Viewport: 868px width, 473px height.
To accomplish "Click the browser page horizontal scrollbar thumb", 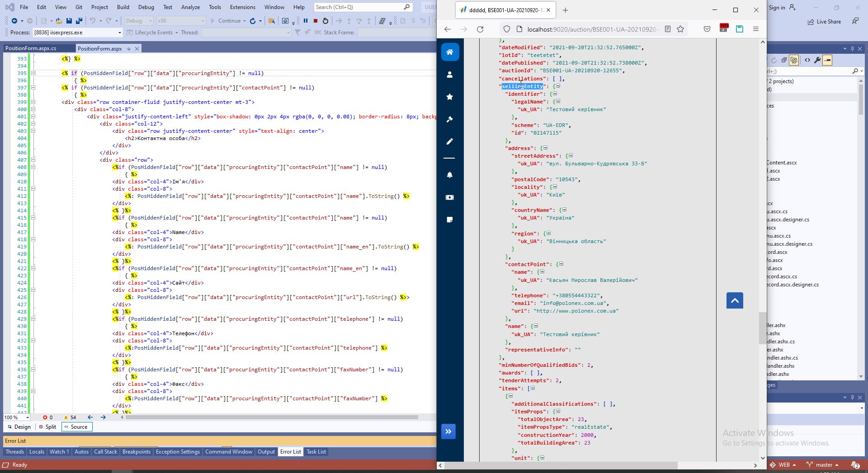I will click(x=561, y=465).
